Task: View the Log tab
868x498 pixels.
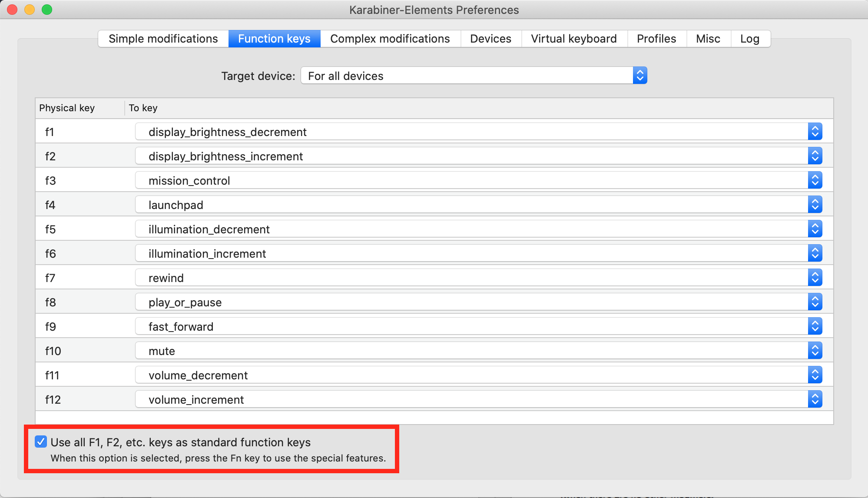Action: coord(750,39)
